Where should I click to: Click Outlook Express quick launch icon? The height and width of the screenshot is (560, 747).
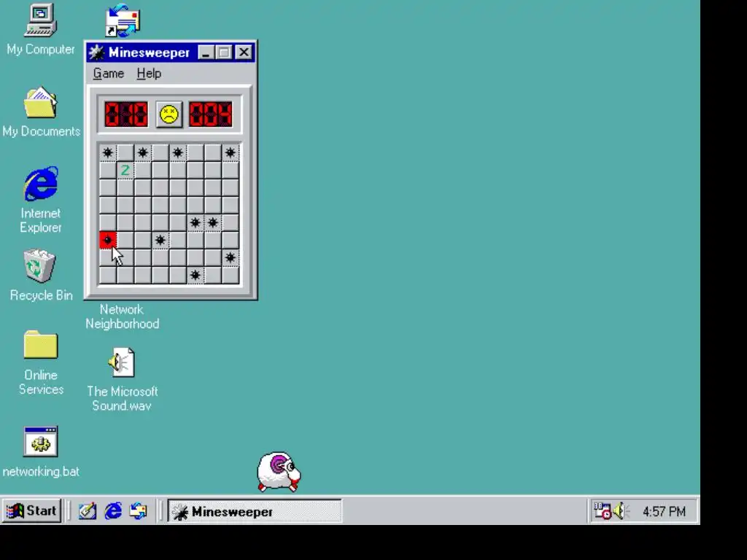click(139, 511)
